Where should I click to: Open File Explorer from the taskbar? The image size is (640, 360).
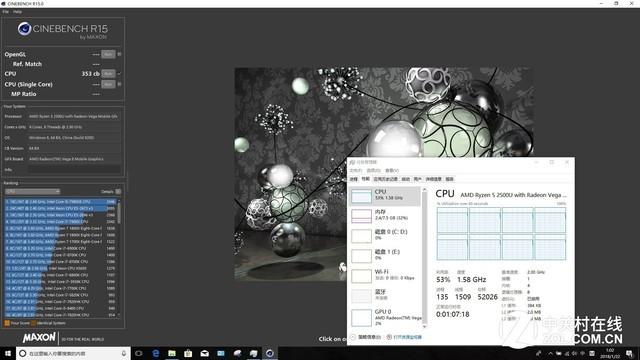tap(172, 353)
